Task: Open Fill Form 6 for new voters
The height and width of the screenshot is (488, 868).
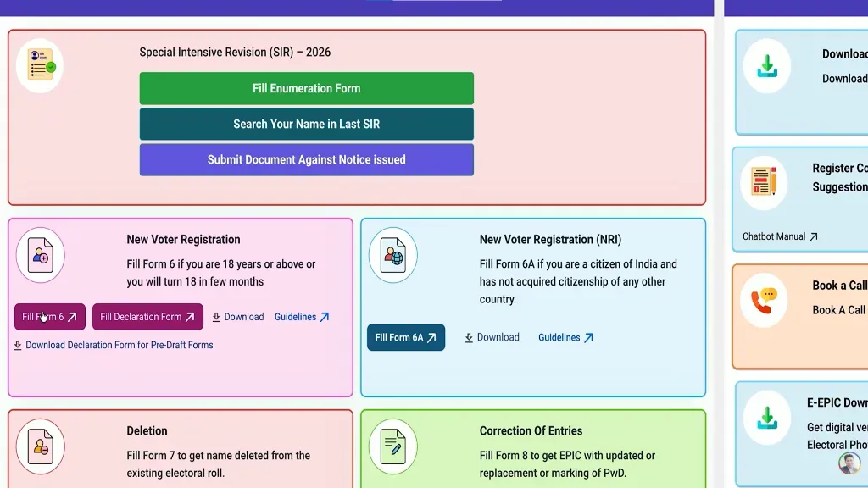Action: point(50,317)
